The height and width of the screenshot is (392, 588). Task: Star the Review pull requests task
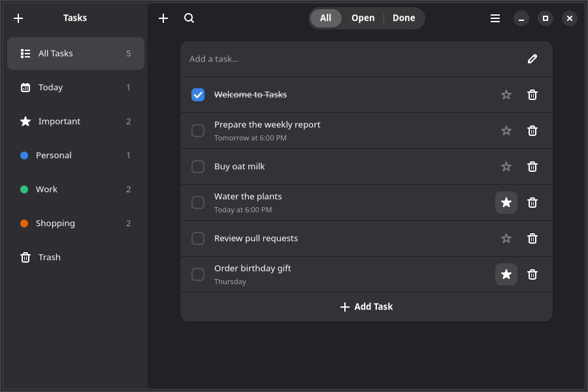point(506,238)
